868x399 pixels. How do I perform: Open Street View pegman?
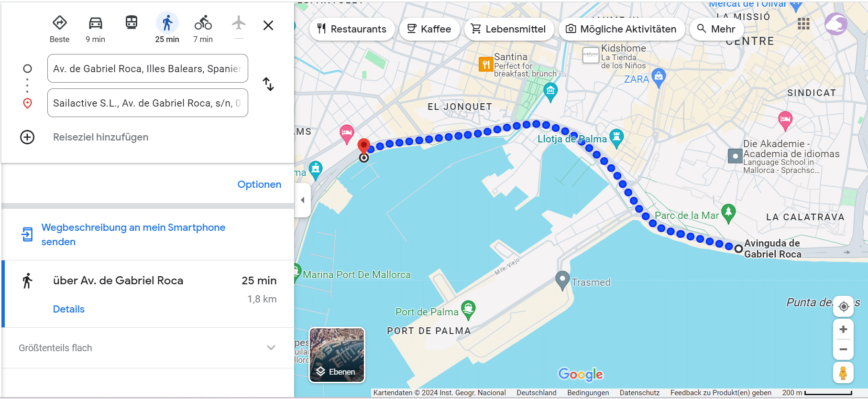[843, 373]
